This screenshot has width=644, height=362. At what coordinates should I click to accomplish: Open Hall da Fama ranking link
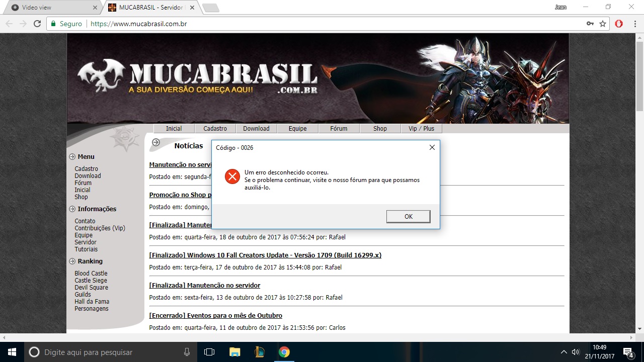click(x=91, y=302)
